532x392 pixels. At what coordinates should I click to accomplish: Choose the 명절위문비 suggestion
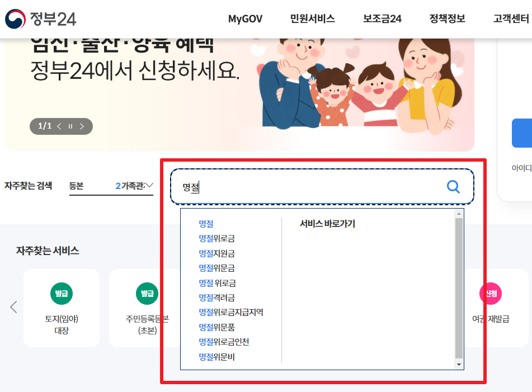coord(216,357)
